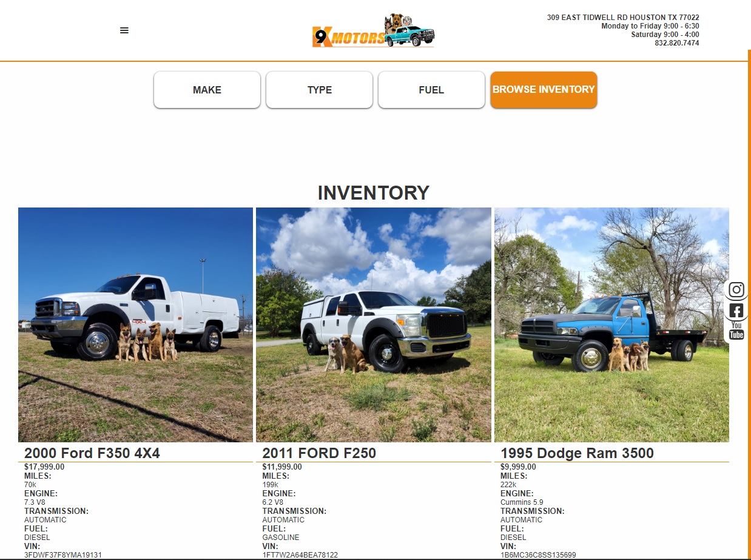Expand the FUEL filter
The height and width of the screenshot is (560, 751).
pyautogui.click(x=431, y=90)
